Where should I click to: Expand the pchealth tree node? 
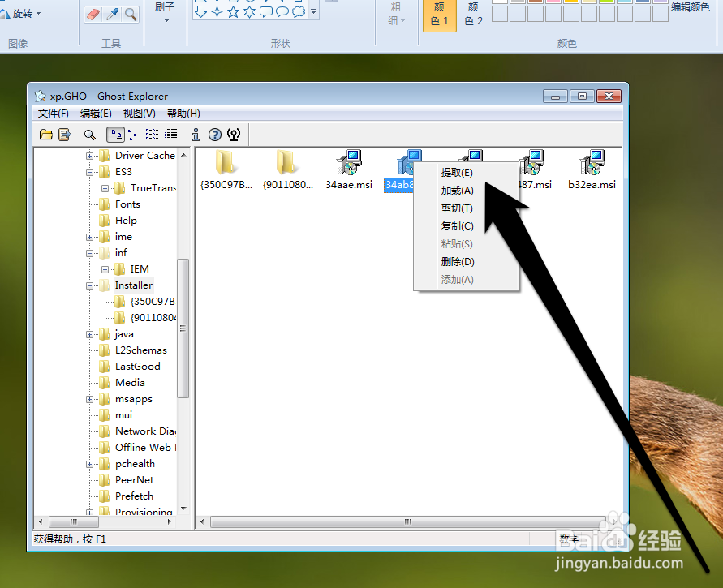(x=89, y=464)
